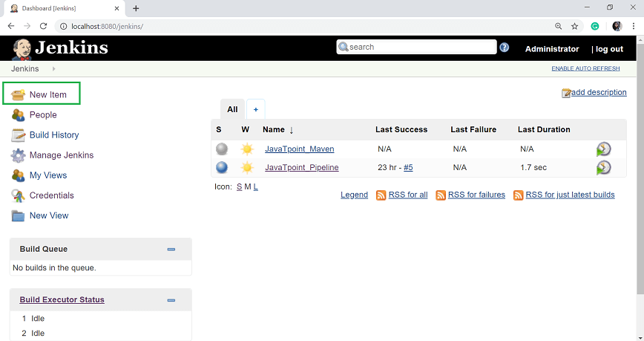Image resolution: width=644 pixels, height=341 pixels.
Task: Open Build Executor Status link
Action: tap(62, 300)
